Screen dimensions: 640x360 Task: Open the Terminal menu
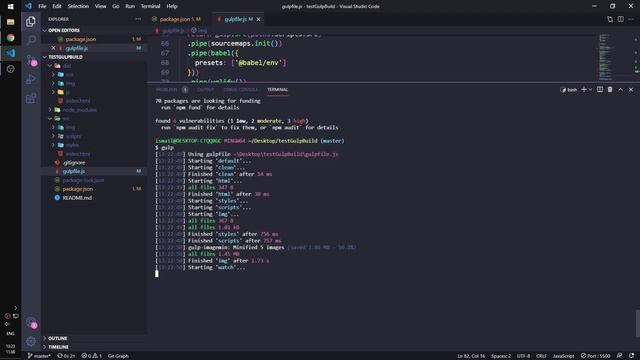point(150,6)
